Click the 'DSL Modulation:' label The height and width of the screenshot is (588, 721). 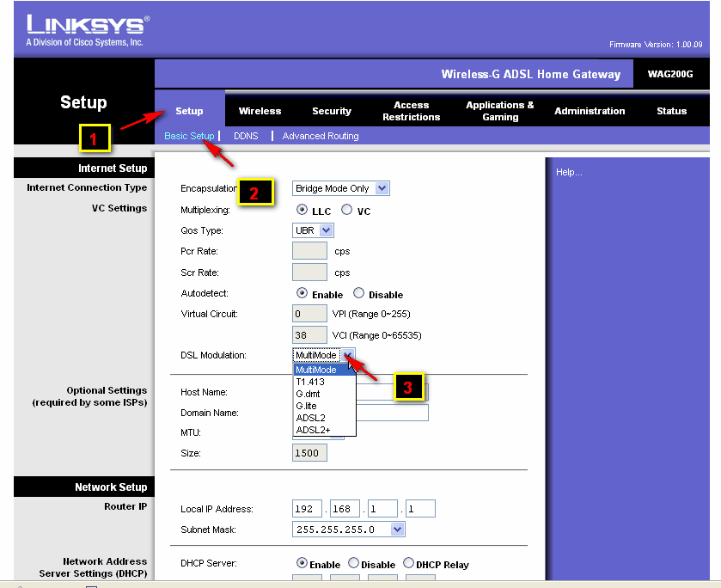pos(213,355)
